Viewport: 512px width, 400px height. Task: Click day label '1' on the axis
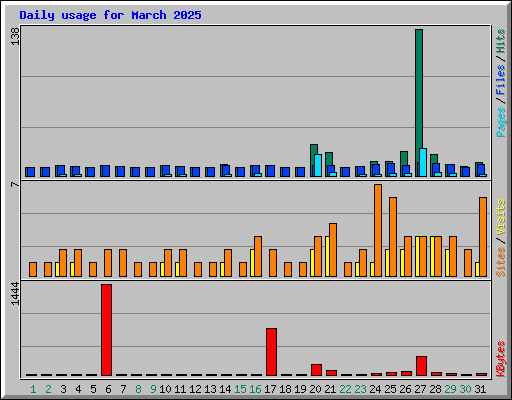pyautogui.click(x=33, y=389)
